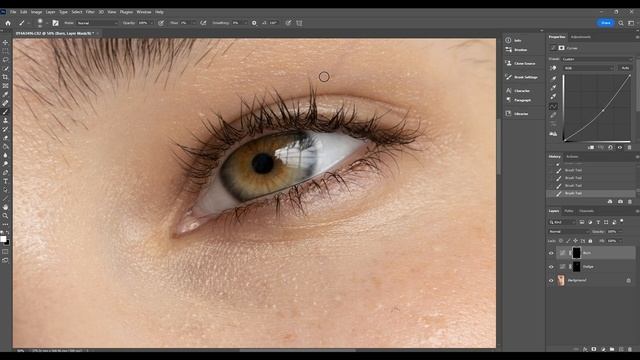Image resolution: width=640 pixels, height=360 pixels.
Task: Select the Eyedropper tool
Action: tap(5, 94)
